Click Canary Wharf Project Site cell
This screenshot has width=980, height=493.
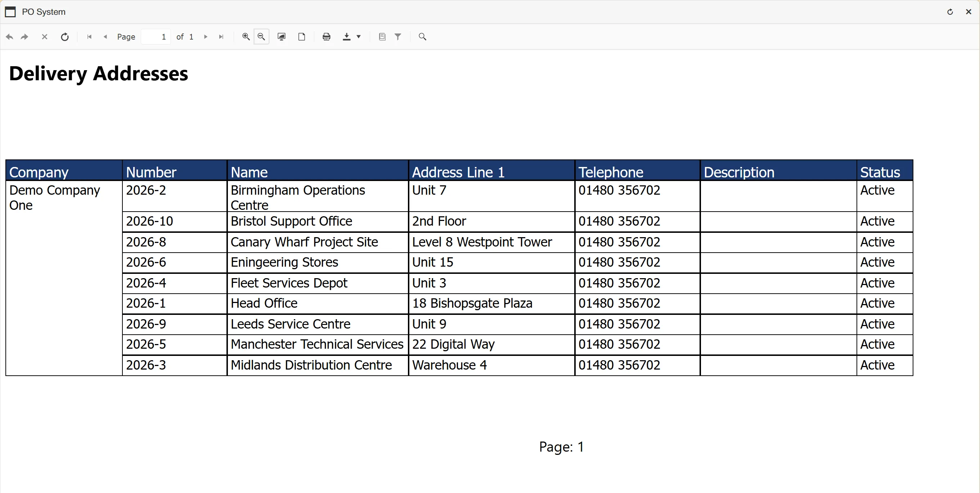point(318,243)
